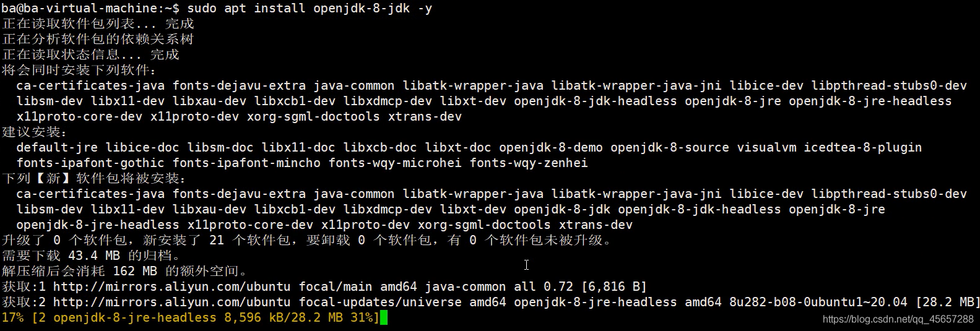
Task: Click the count '21' of newly installed packages
Action: pyautogui.click(x=217, y=240)
